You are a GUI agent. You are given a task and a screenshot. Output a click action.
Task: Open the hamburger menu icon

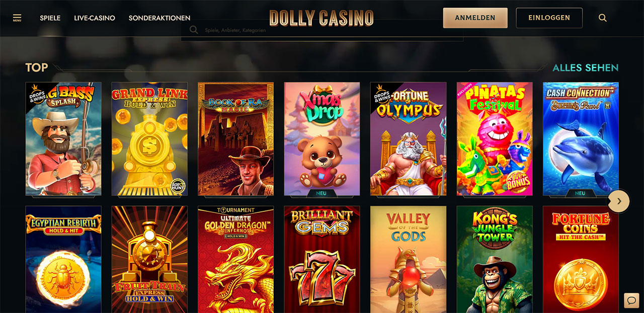click(17, 18)
